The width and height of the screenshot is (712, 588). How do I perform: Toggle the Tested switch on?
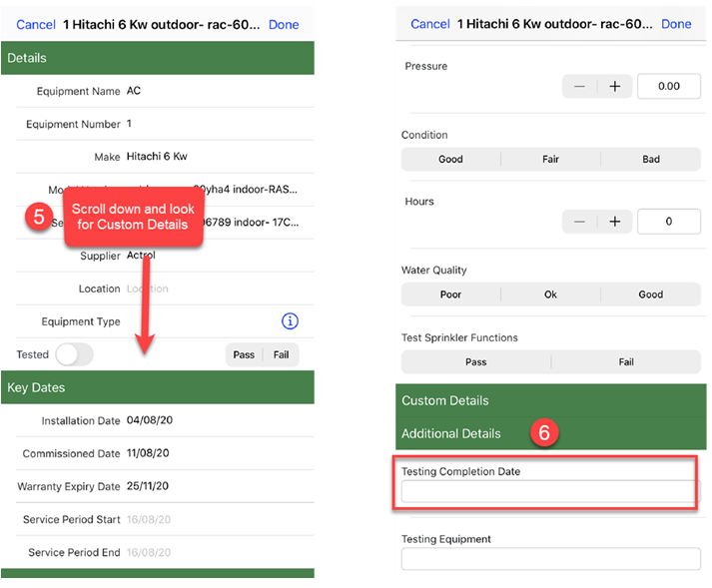click(x=74, y=354)
